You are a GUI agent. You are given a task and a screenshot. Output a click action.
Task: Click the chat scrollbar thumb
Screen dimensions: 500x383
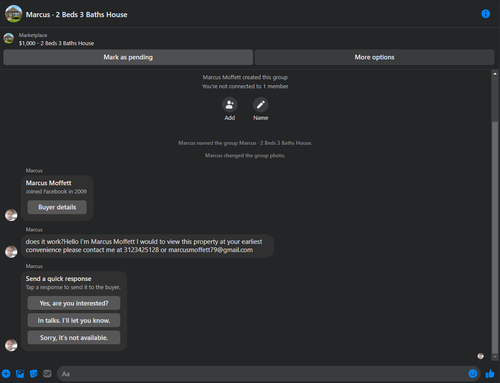(495, 237)
